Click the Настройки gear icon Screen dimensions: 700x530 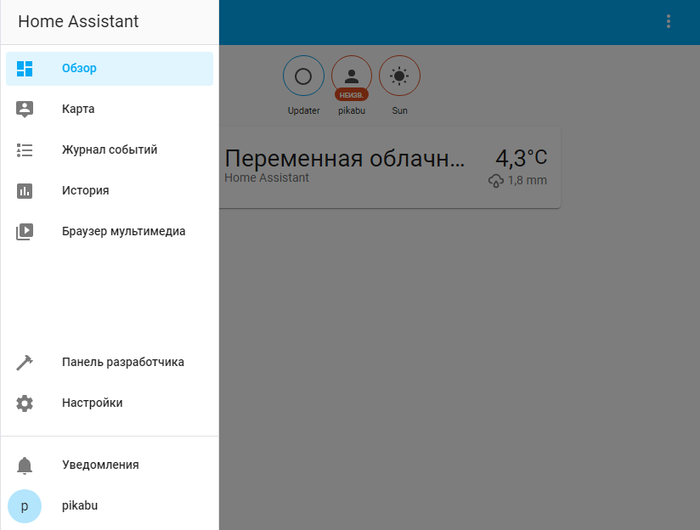click(25, 403)
